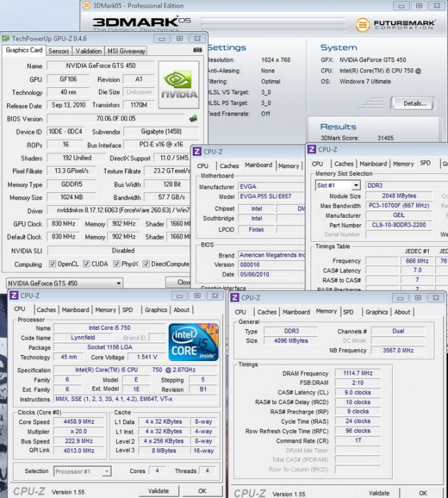Viewport: 448px width, 498px height.
Task: Click the CPU-Z Z icon in the Mainboard window
Action: (197, 151)
